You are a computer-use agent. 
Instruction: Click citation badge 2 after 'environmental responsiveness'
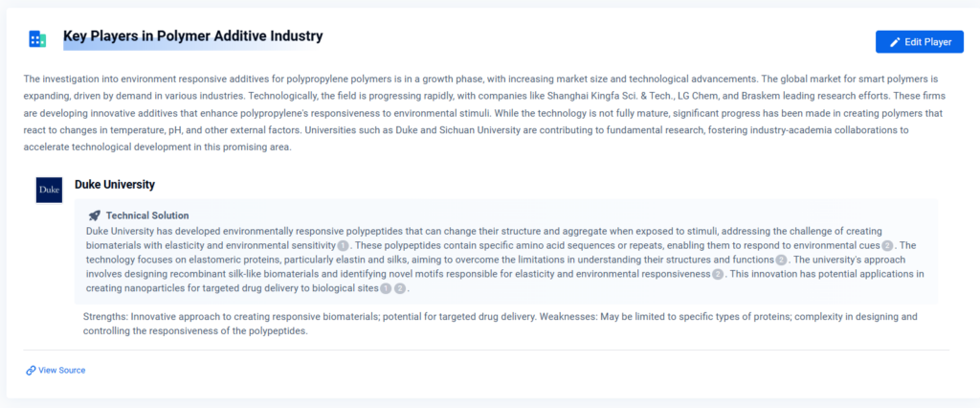718,274
